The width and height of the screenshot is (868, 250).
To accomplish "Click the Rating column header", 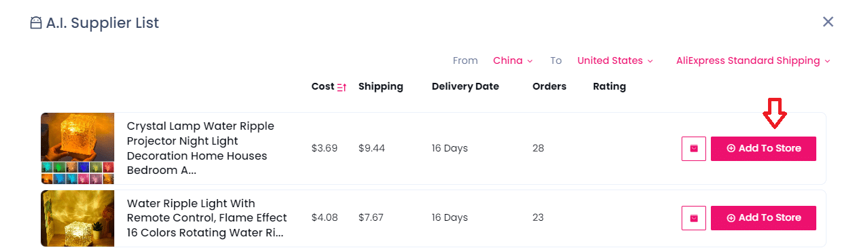I will [x=610, y=86].
